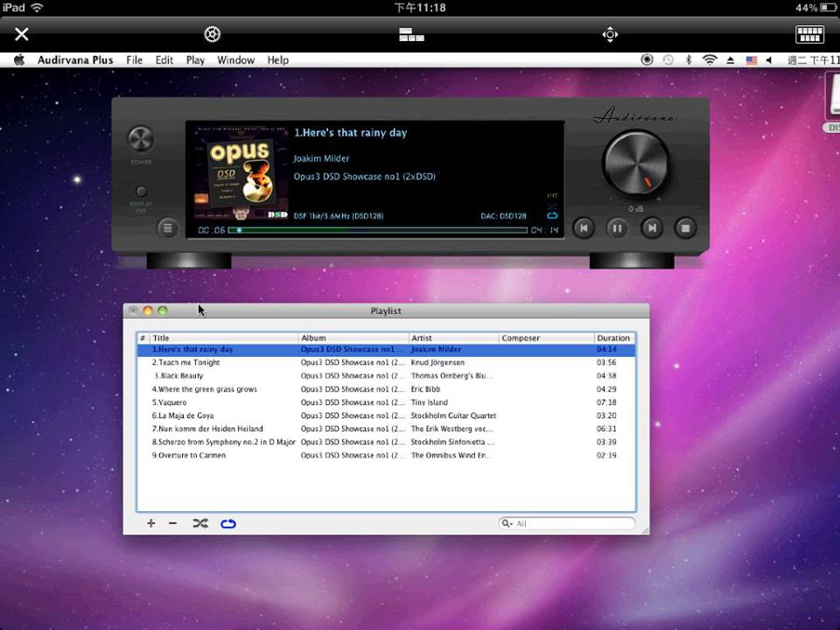This screenshot has width=840, height=630.
Task: Toggle playlist window button on player
Action: 168,228
